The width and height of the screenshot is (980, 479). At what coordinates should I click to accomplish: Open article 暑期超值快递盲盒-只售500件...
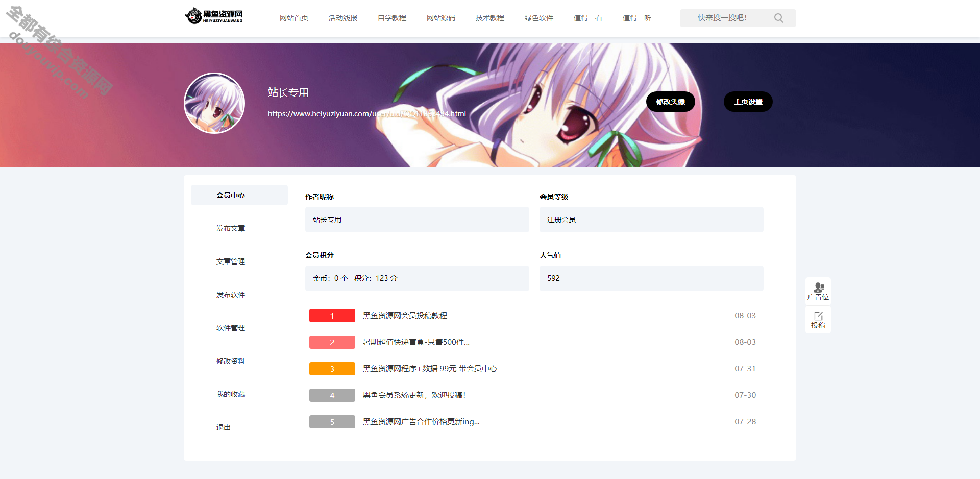[x=416, y=342]
